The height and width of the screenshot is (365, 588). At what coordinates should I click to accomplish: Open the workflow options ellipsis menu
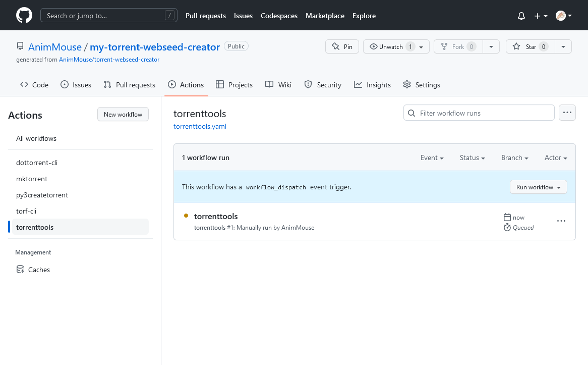[567, 113]
